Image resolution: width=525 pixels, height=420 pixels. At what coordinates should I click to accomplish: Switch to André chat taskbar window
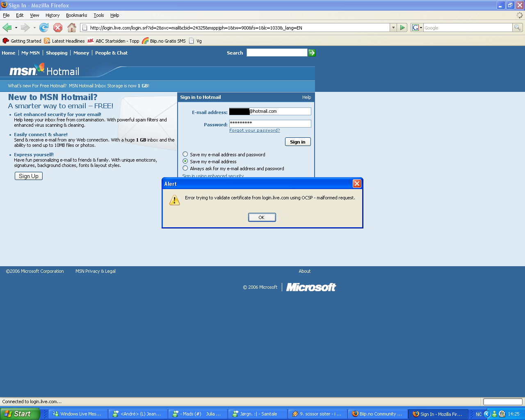click(x=139, y=414)
